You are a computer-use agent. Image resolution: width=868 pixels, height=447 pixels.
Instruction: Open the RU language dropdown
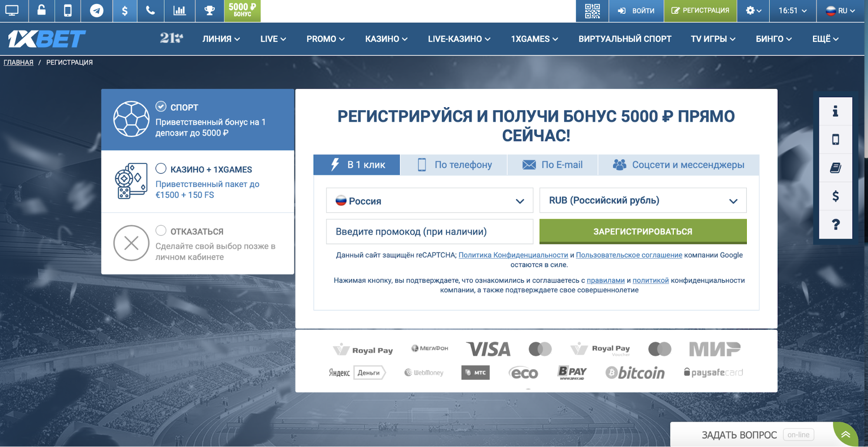point(840,10)
